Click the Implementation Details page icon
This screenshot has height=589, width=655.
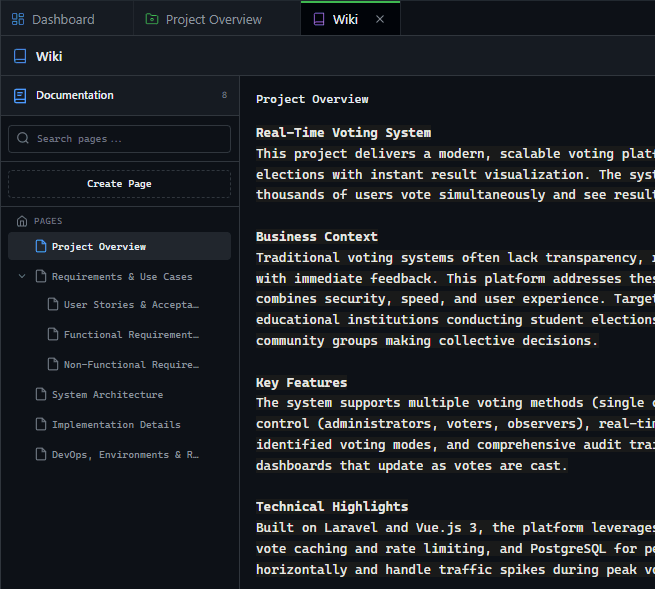click(x=41, y=425)
